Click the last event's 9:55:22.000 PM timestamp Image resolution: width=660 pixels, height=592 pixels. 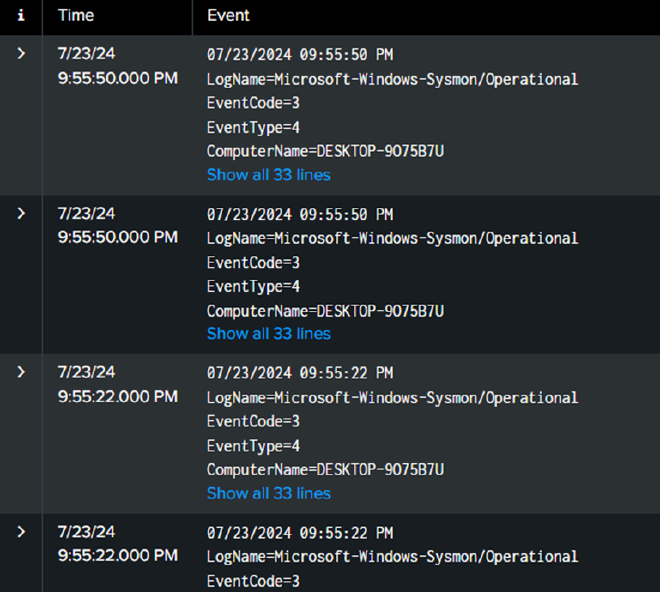tap(118, 555)
